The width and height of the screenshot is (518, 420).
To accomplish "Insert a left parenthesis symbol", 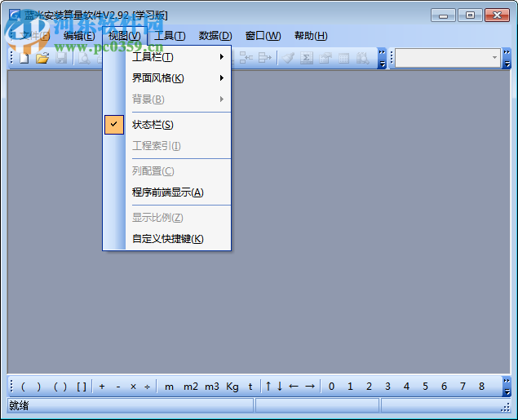I will point(23,387).
